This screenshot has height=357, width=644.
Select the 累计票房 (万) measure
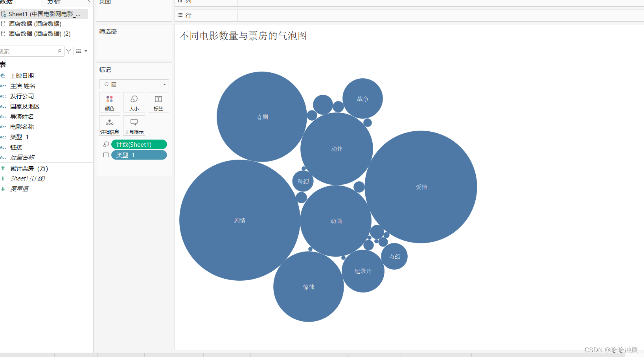point(29,168)
